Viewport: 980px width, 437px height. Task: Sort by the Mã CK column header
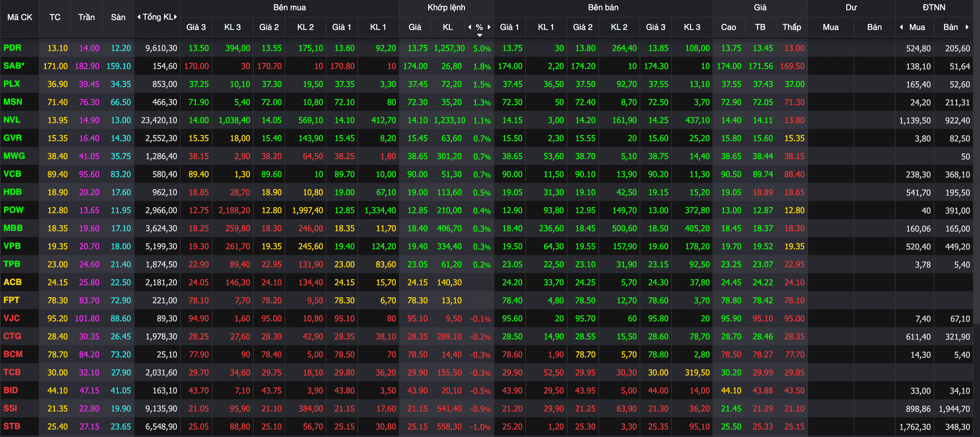pyautogui.click(x=20, y=17)
